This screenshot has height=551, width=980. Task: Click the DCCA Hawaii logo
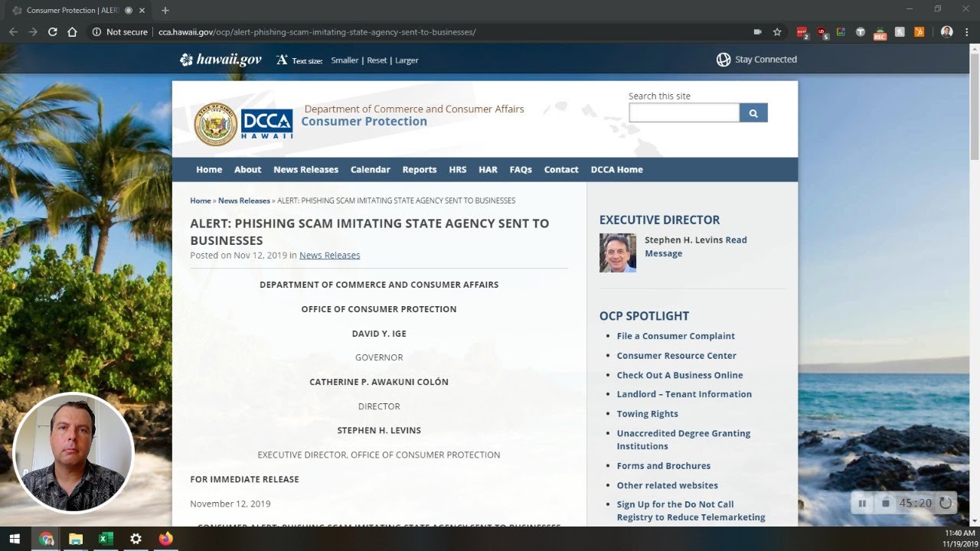tap(266, 123)
